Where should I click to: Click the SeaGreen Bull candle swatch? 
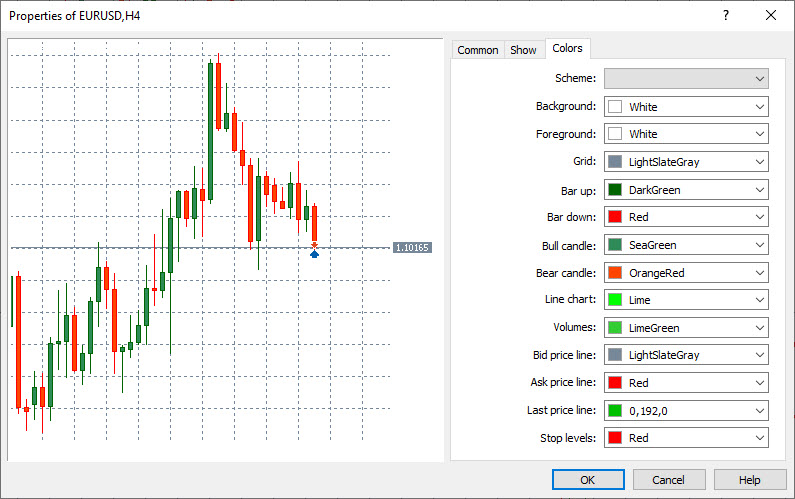pyautogui.click(x=615, y=244)
